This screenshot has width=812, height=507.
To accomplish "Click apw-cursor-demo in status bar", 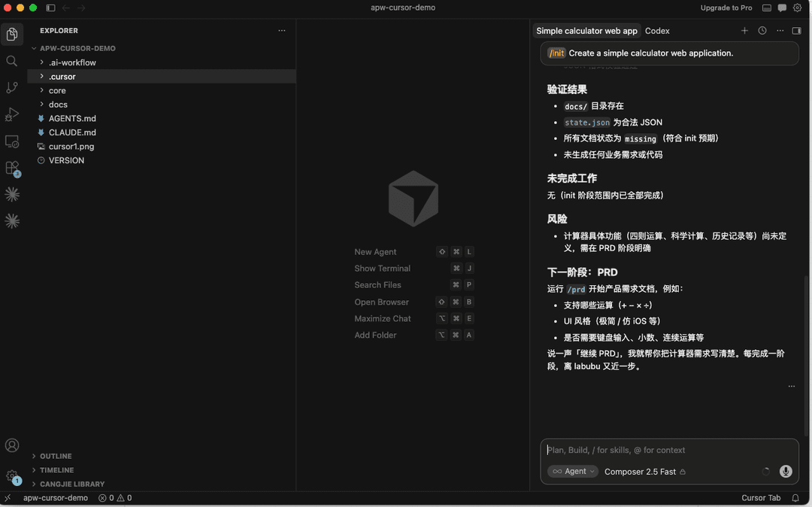I will tap(56, 498).
